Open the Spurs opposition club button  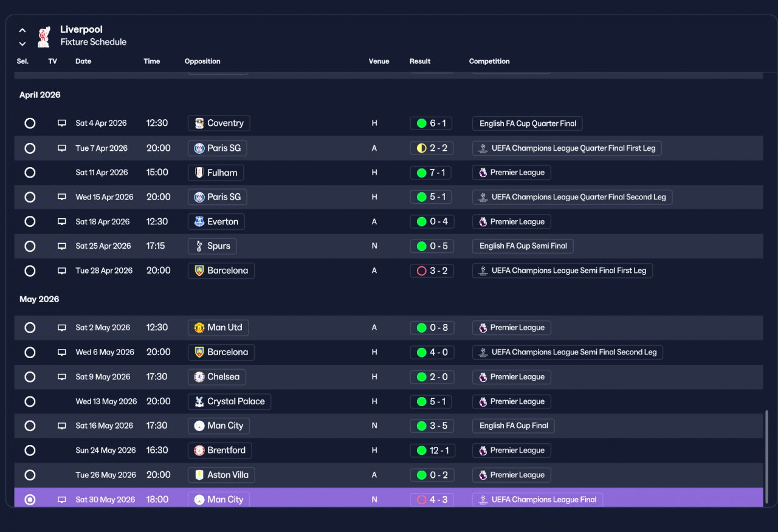(x=212, y=246)
